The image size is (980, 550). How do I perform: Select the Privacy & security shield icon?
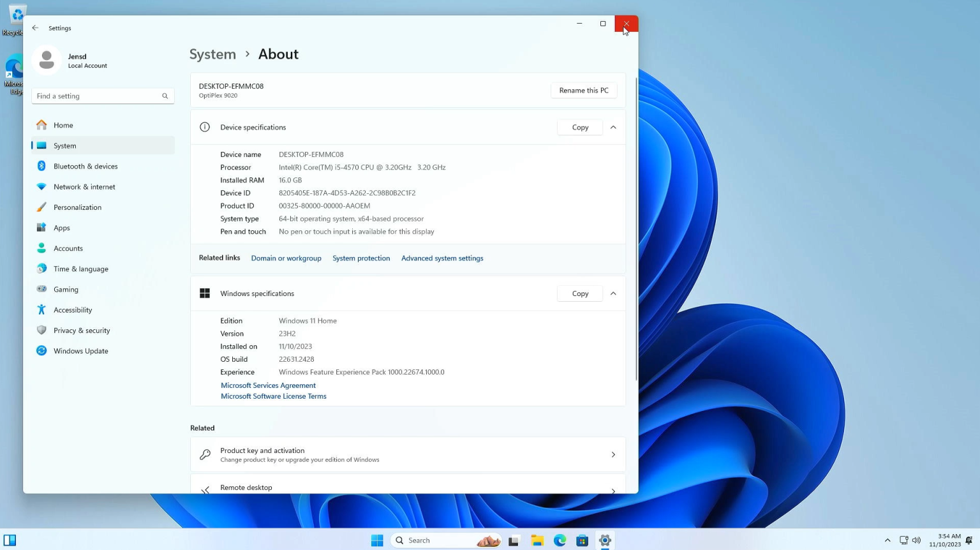(41, 330)
